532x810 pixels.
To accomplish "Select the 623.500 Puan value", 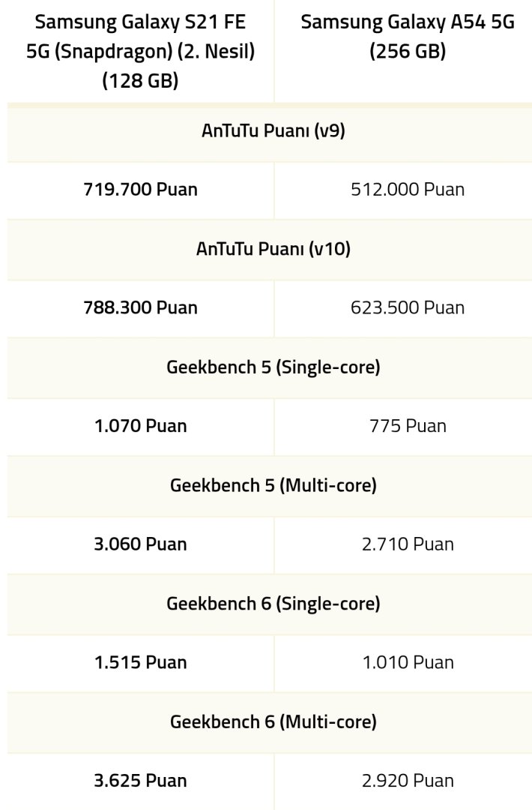I will (x=408, y=307).
